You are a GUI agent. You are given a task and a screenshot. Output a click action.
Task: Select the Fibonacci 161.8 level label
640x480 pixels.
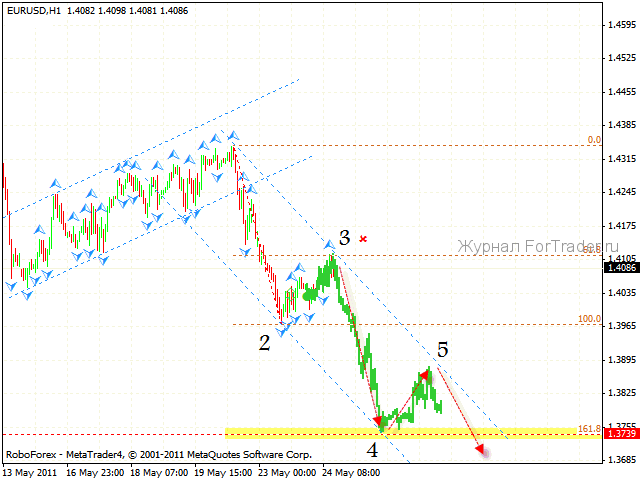coord(589,428)
